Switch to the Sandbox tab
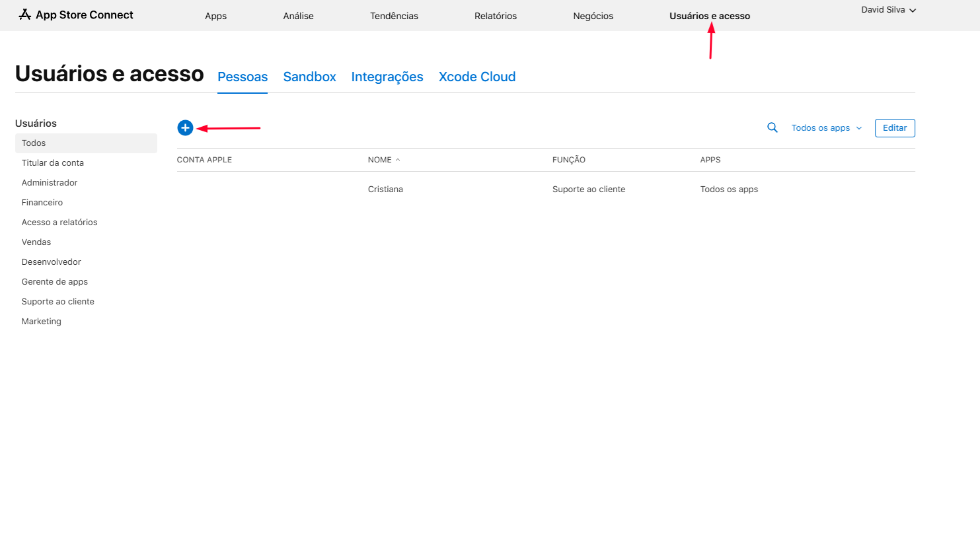The image size is (980, 558). [309, 77]
